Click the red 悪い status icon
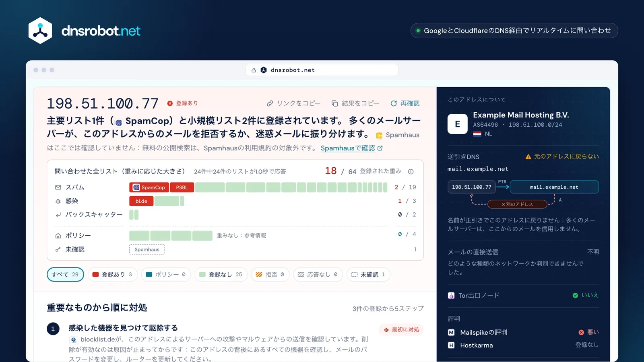Viewport: 644px width, 362px height. pyautogui.click(x=581, y=332)
